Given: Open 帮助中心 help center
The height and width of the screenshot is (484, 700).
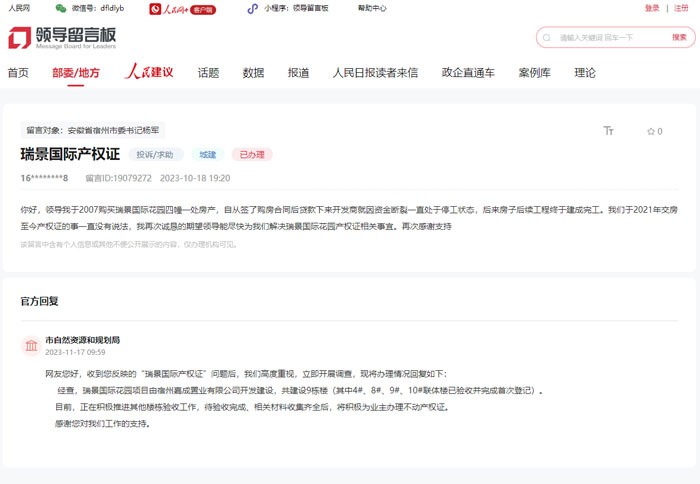Looking at the screenshot, I should [x=372, y=8].
